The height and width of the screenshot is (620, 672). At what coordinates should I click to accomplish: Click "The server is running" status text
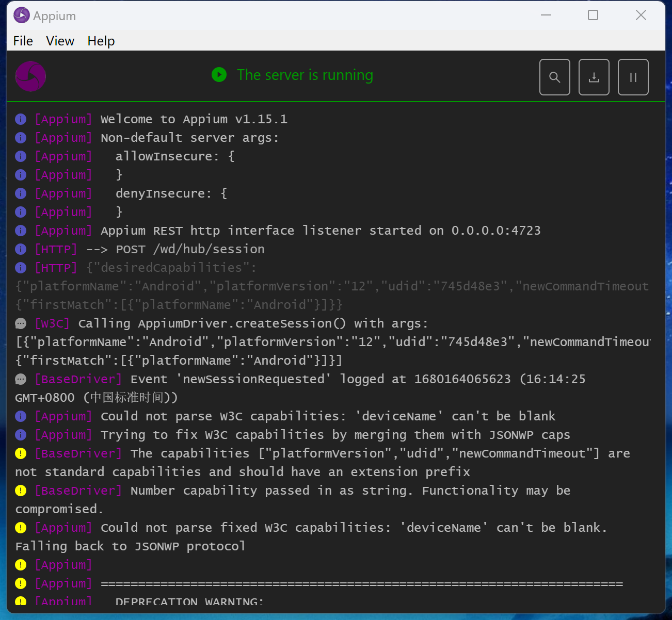tap(305, 75)
